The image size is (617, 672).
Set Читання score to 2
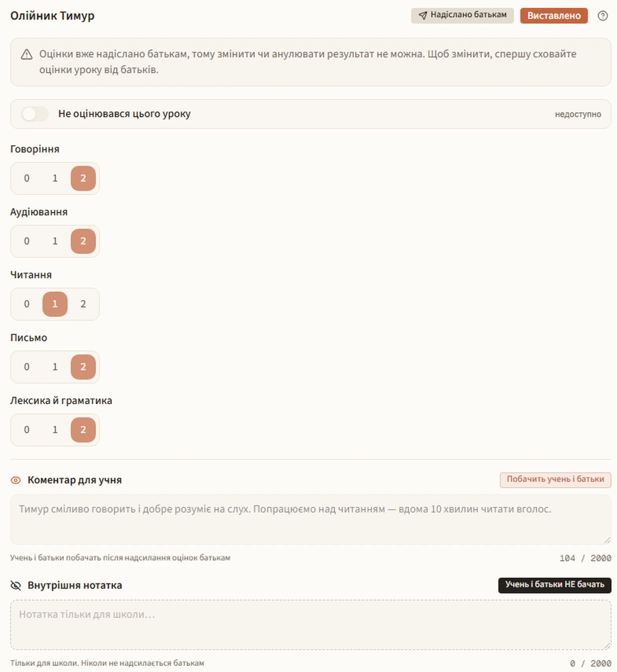pos(83,304)
